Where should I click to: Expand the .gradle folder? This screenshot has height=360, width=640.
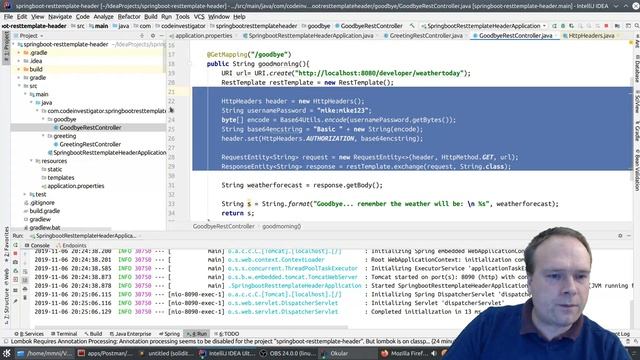coord(19,53)
